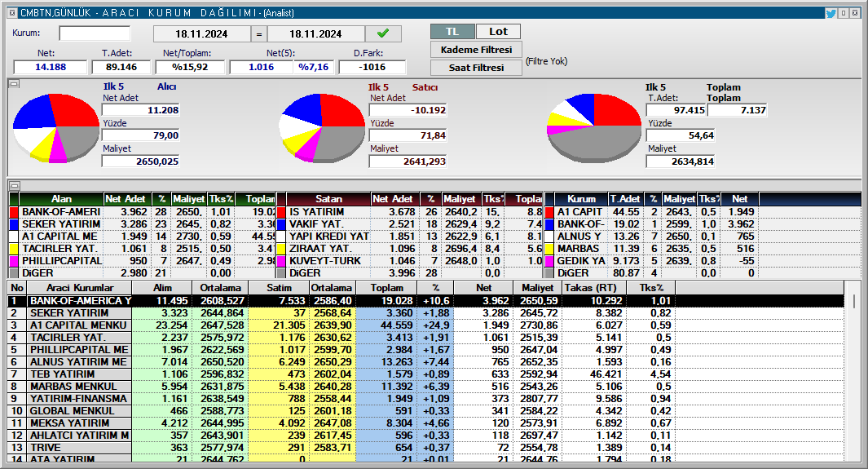Click magenta swatch next to PHILLIPCAPITAL
This screenshot has width=868, height=469.
(x=14, y=261)
